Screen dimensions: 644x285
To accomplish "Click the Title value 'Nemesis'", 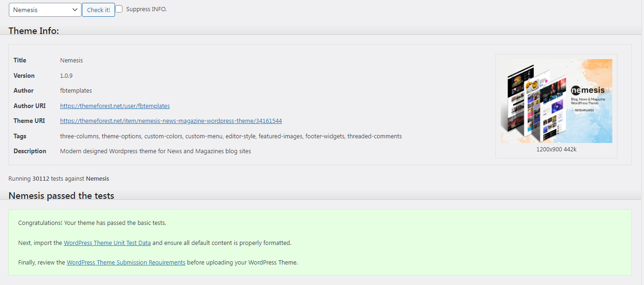I will click(x=71, y=61).
